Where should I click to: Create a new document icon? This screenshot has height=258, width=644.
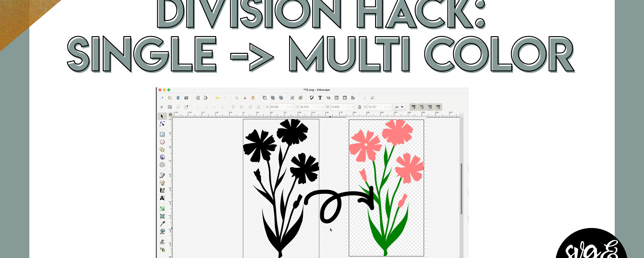[162, 98]
